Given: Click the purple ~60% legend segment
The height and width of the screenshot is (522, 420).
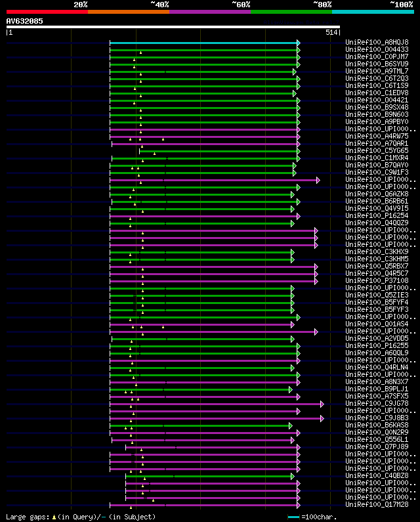Looking at the screenshot, I should (210, 12).
